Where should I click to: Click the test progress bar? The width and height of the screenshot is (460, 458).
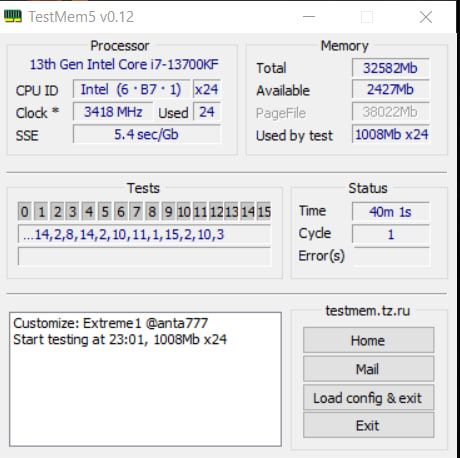click(x=144, y=256)
